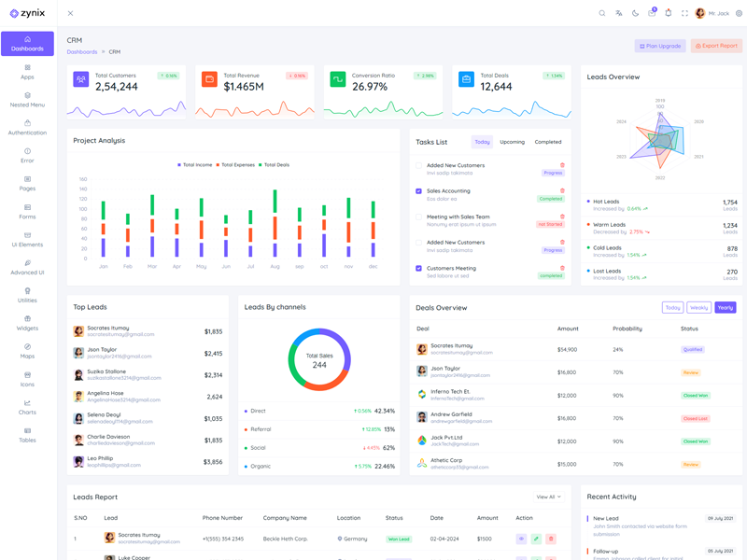Select the Weekly deals overview tab

698,307
